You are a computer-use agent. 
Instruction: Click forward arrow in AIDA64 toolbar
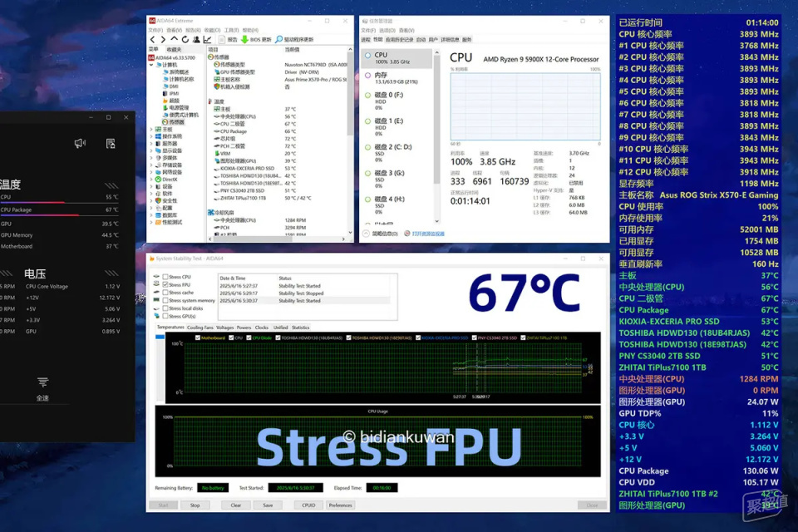[163, 39]
